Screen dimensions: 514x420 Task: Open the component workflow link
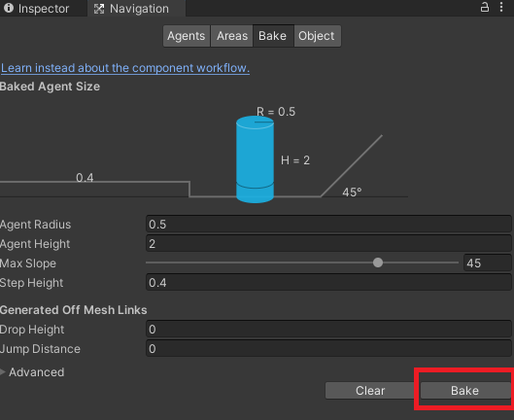[x=125, y=68]
